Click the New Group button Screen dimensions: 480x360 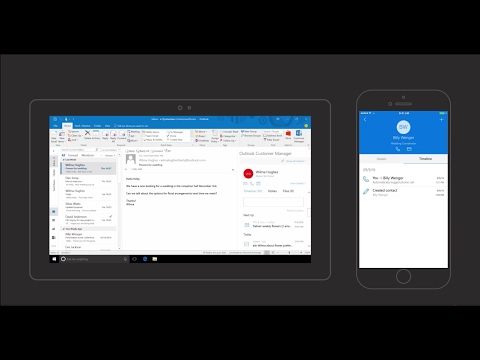click(x=249, y=131)
